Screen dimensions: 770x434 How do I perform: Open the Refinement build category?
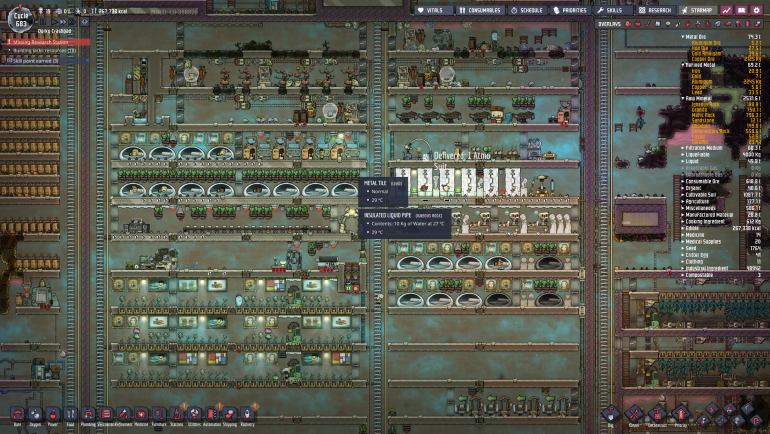tap(123, 415)
